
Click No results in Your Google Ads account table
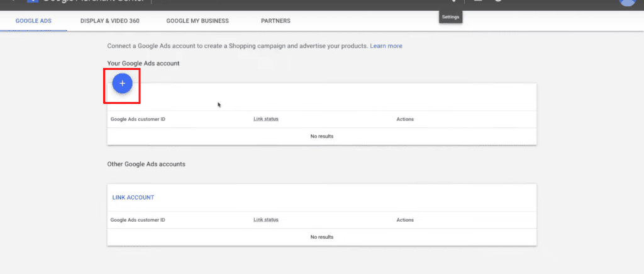tap(321, 136)
